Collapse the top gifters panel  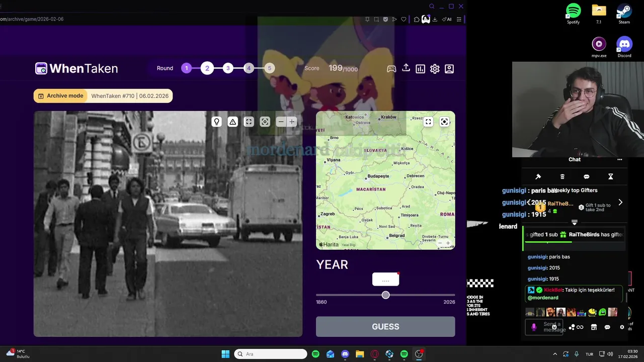(574, 222)
